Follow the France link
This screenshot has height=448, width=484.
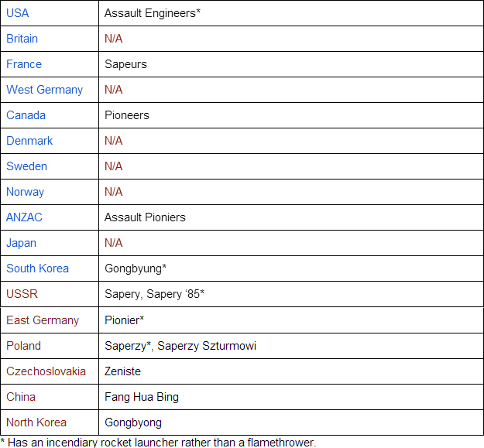24,64
